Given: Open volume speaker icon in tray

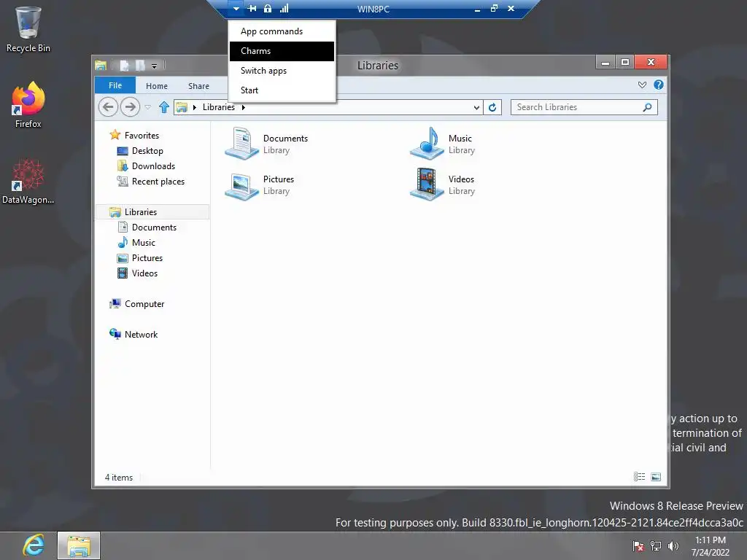Looking at the screenshot, I should coord(673,546).
